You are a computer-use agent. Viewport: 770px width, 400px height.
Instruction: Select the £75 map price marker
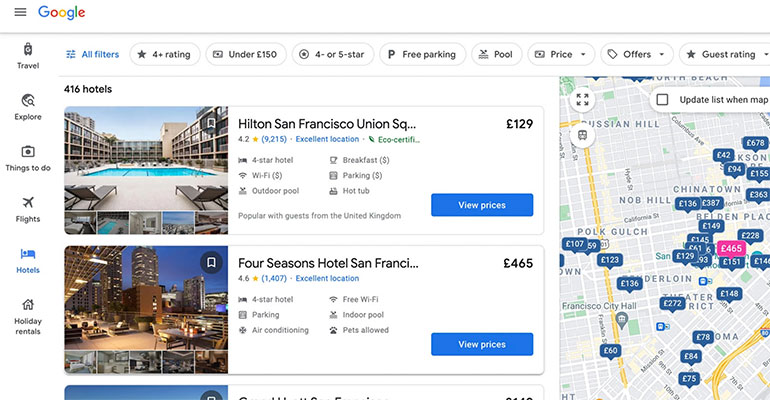coord(689,379)
